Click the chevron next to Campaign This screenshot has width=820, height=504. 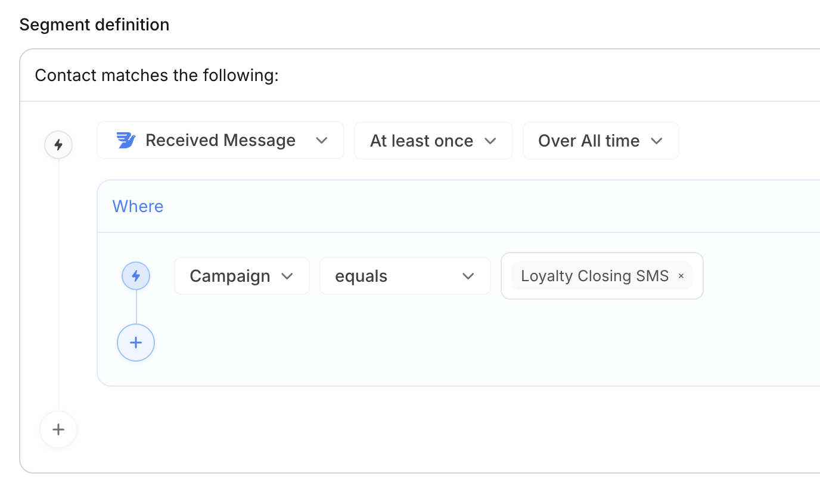pyautogui.click(x=287, y=276)
